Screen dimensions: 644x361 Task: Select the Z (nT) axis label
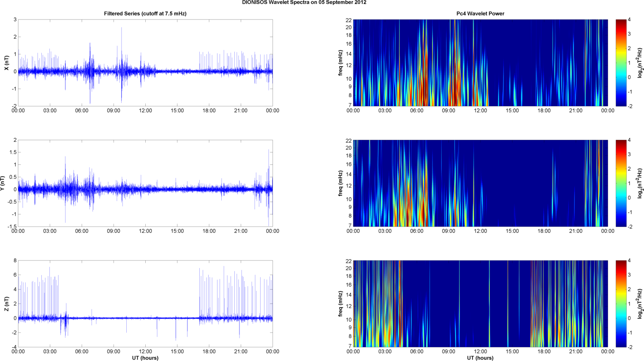[6, 304]
